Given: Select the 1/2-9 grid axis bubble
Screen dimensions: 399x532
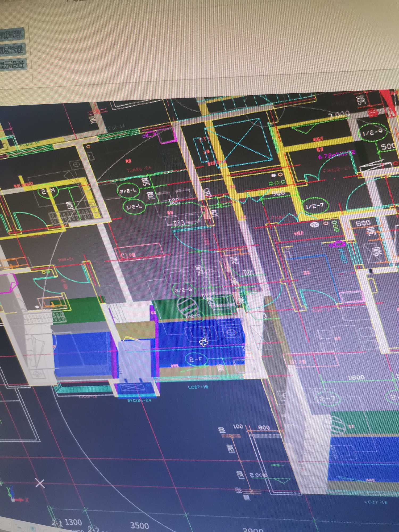Looking at the screenshot, I should click(x=372, y=132).
